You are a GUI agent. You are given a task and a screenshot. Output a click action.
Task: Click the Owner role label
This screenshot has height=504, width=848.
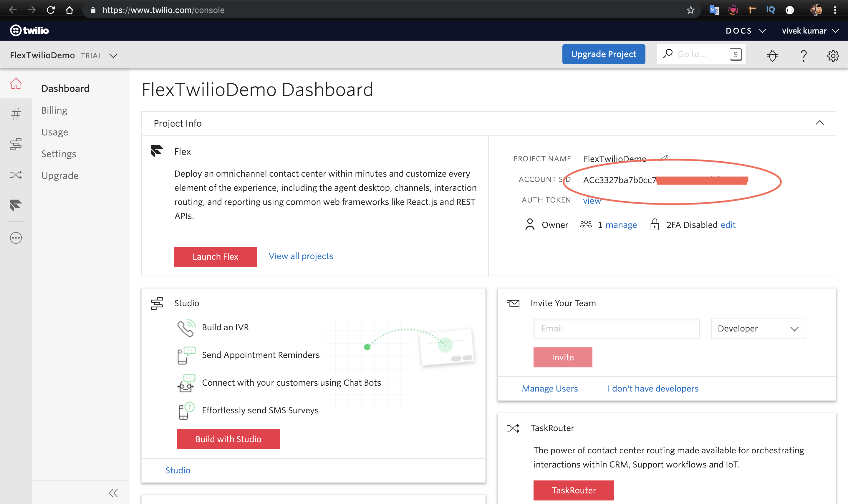(554, 225)
